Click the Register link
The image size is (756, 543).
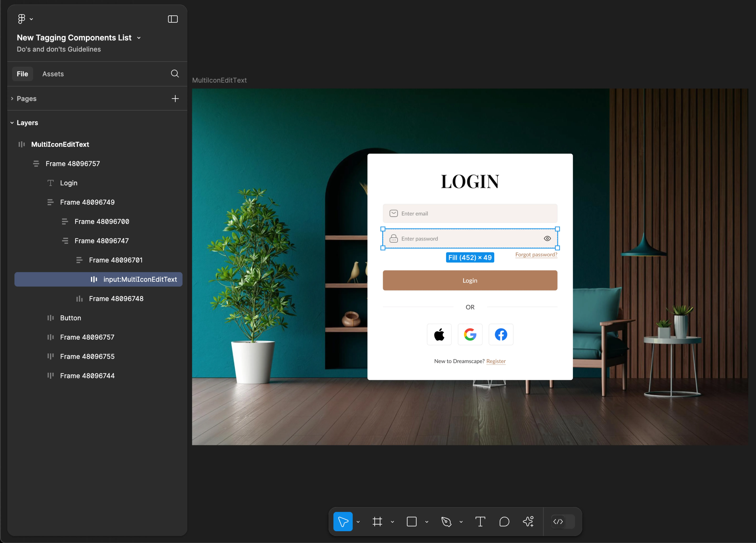tap(496, 361)
